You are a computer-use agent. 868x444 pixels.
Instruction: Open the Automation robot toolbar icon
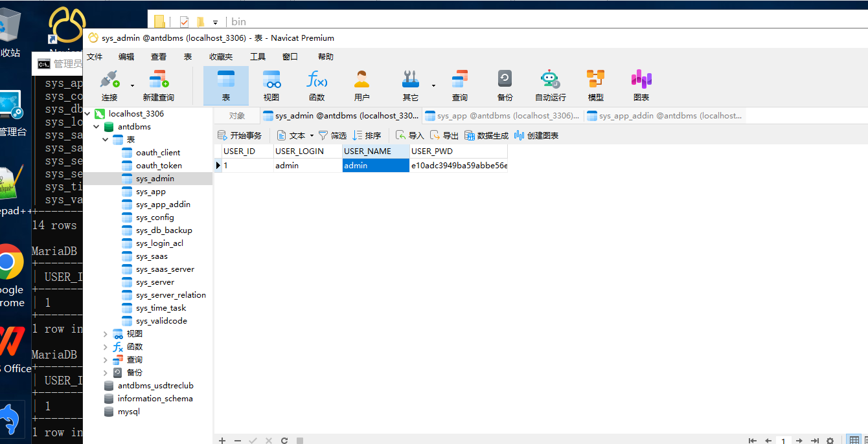coord(551,86)
